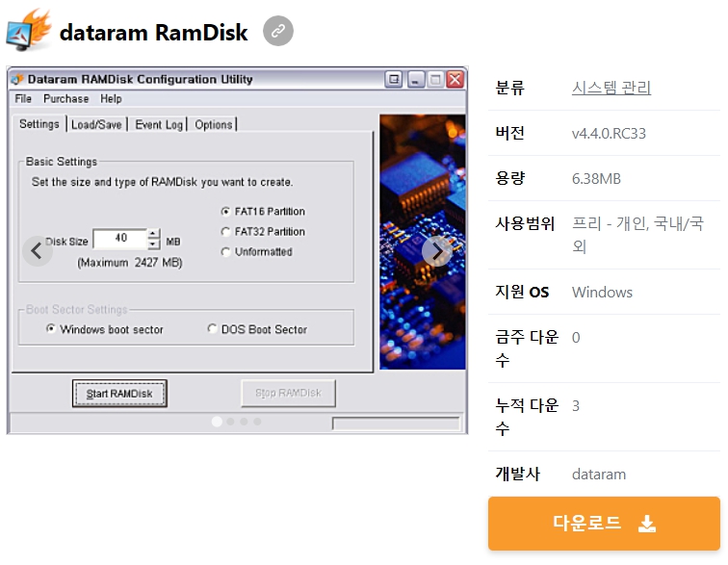Maximize the RAMDisk Configuration Utility window
This screenshot has height=565, width=728.
435,79
